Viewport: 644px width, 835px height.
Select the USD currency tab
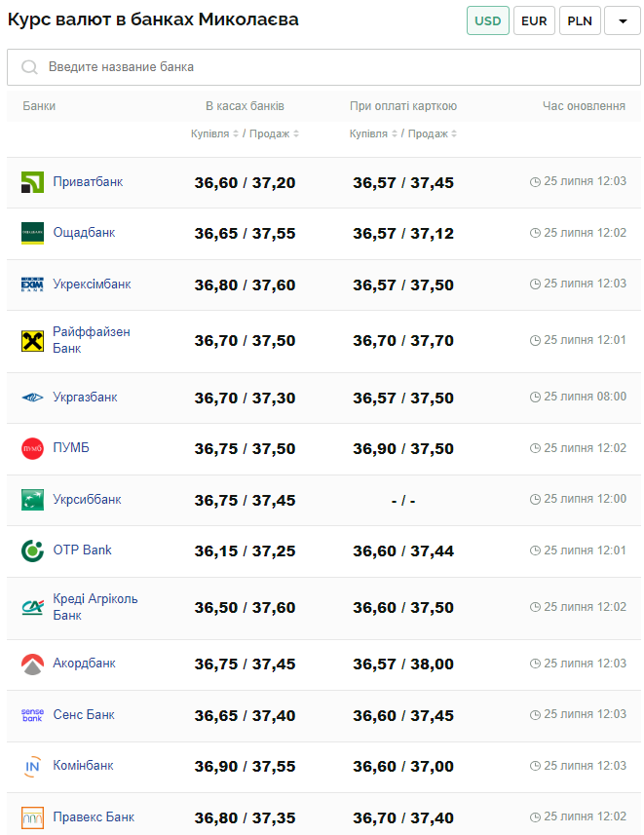point(488,20)
